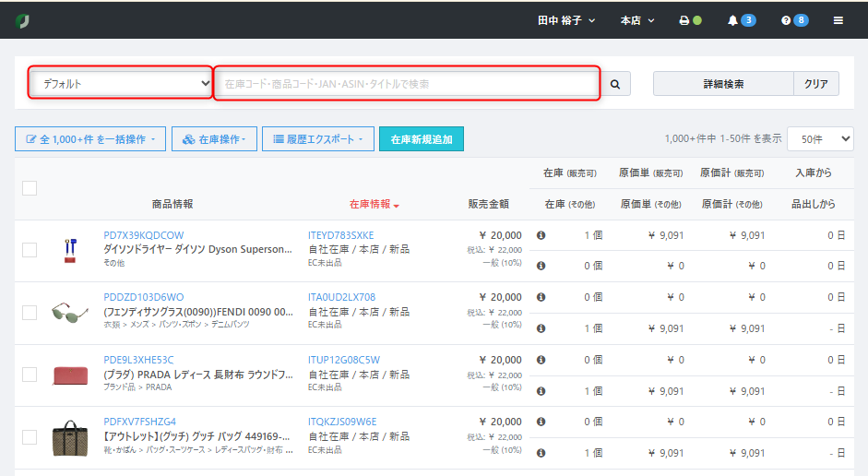Open the printer status icon
The height and width of the screenshot is (476, 868).
[684, 20]
